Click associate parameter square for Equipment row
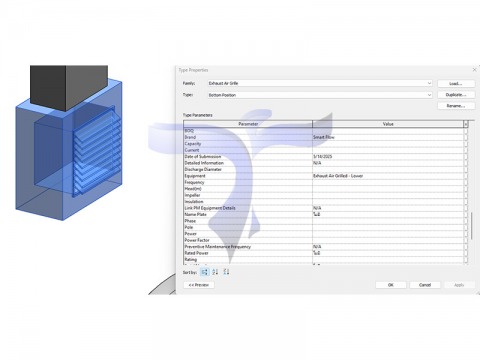 tap(466, 176)
